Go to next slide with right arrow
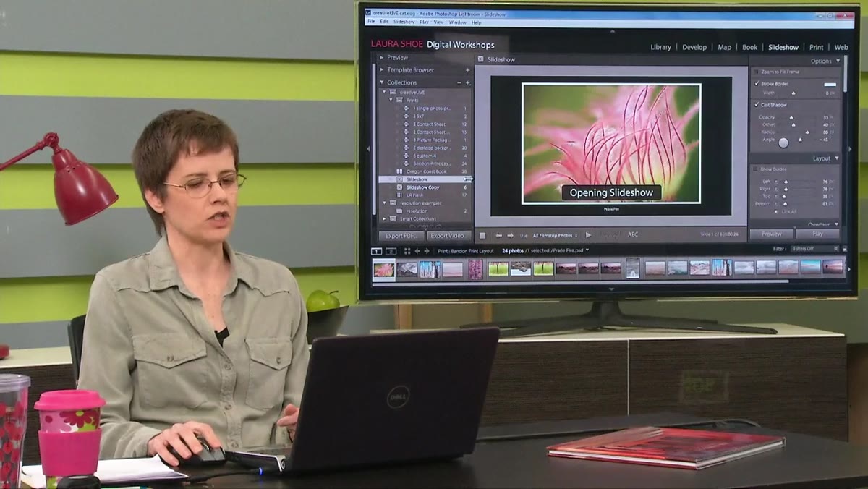This screenshot has height=489, width=868. [x=511, y=235]
